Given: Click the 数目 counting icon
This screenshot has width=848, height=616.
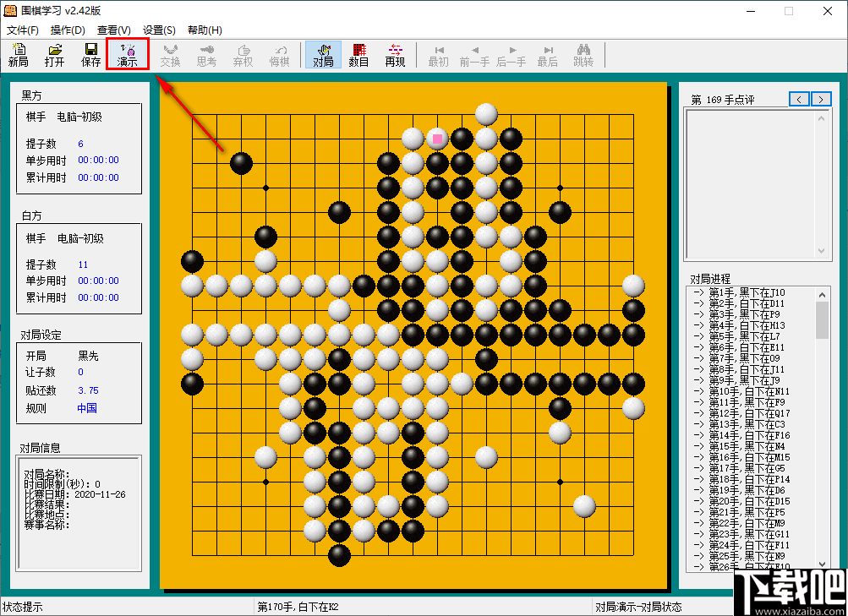Looking at the screenshot, I should click(x=358, y=57).
